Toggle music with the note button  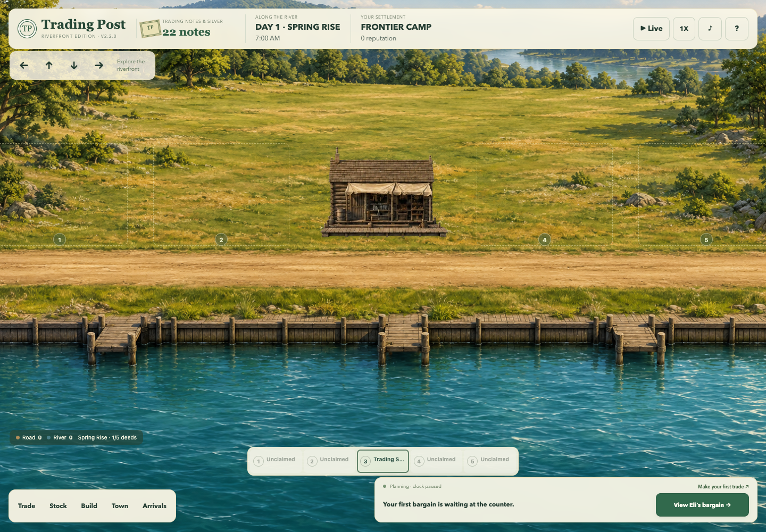coord(710,29)
